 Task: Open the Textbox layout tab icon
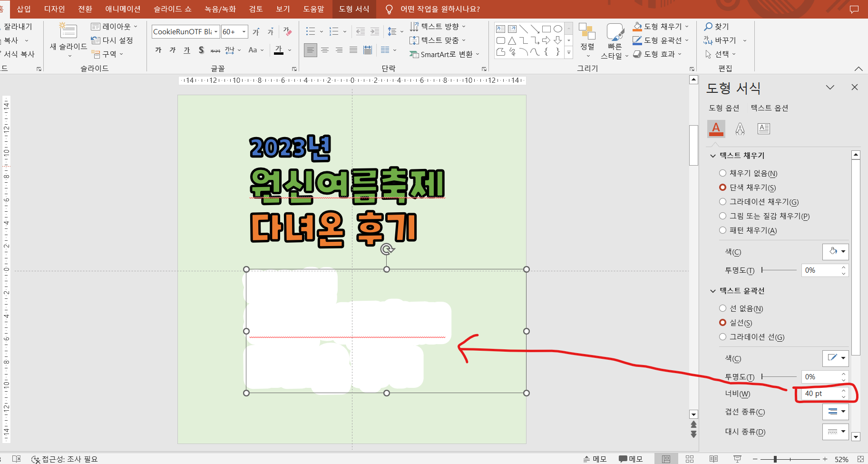pyautogui.click(x=764, y=129)
